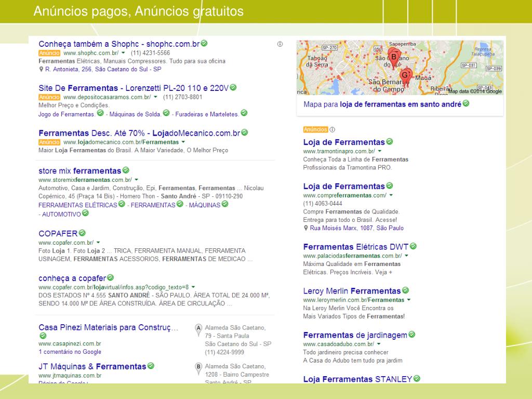This screenshot has height=399, width=532.
Task: Open dropdown arrow after compreferramentas.com
Action: [391, 195]
